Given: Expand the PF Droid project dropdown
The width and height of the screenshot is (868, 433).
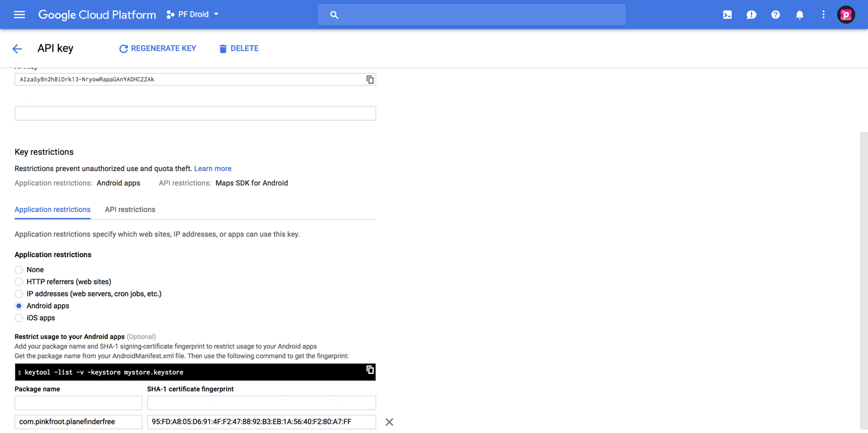Looking at the screenshot, I should pyautogui.click(x=193, y=14).
